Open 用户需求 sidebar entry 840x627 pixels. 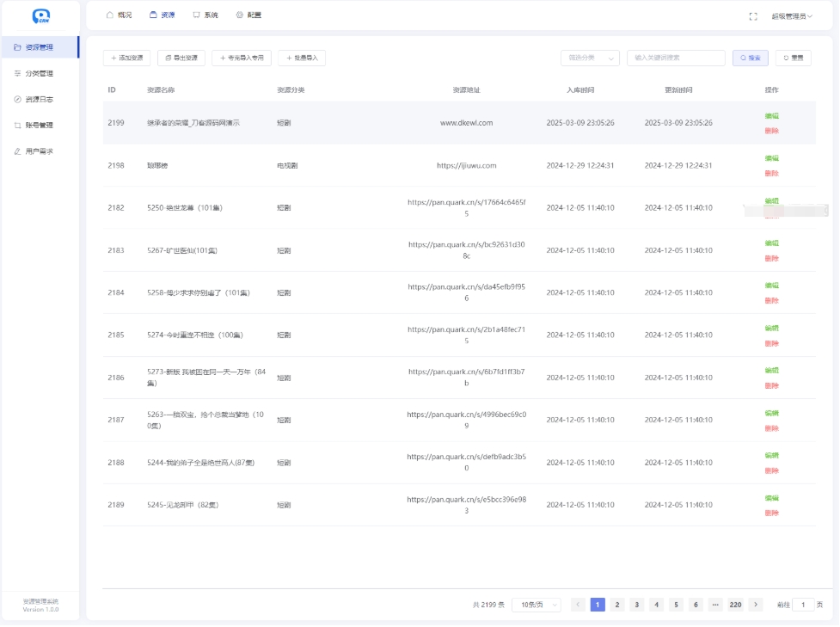click(x=40, y=151)
